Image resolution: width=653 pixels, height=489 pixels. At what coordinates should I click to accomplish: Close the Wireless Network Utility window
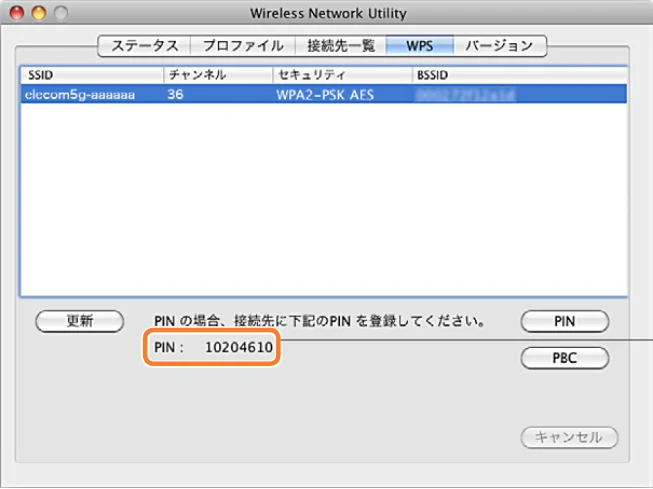click(x=17, y=13)
